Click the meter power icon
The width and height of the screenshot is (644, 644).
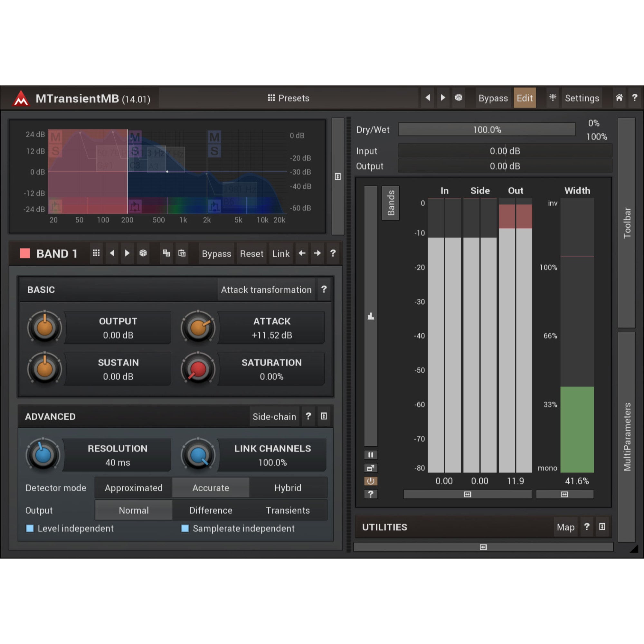click(371, 481)
